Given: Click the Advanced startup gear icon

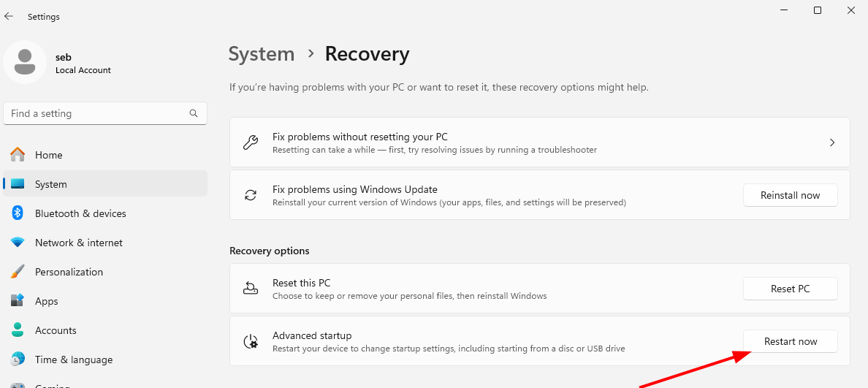Looking at the screenshot, I should point(251,341).
